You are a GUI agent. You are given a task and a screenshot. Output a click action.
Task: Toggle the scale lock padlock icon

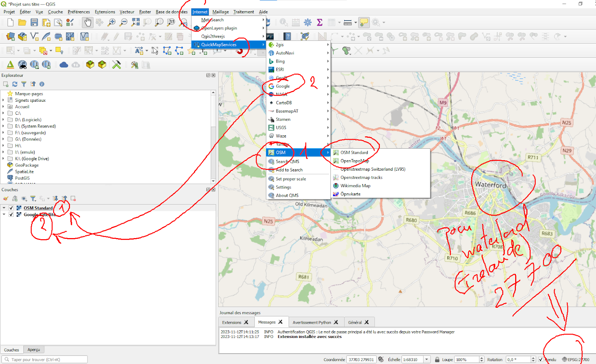[x=437, y=360]
